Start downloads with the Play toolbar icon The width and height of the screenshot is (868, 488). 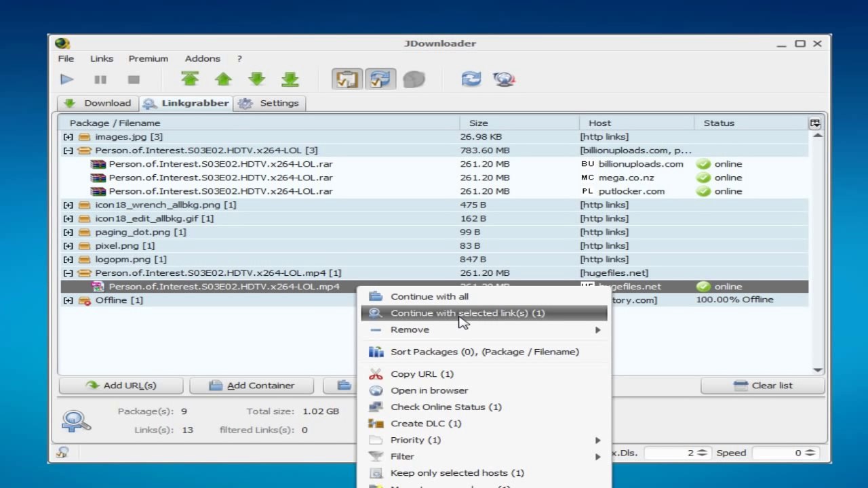pyautogui.click(x=66, y=79)
